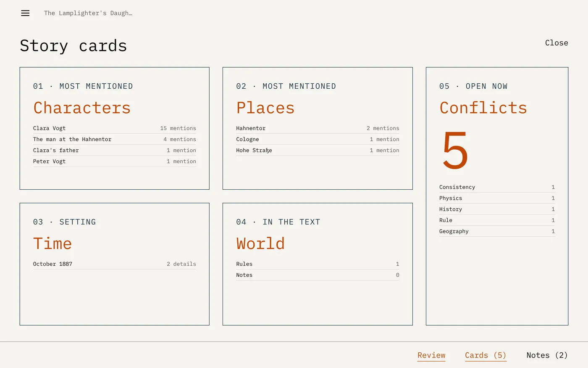Choose the Peter Vogt character row
588x368 pixels.
click(x=115, y=161)
